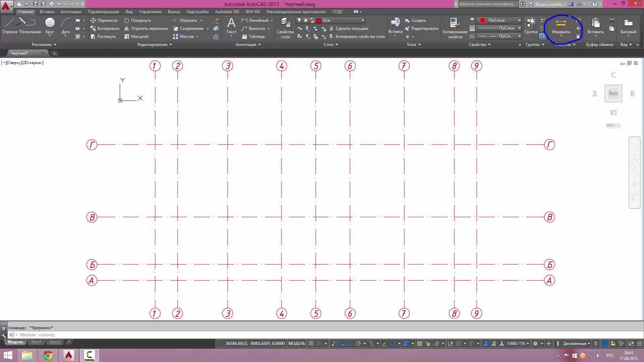Click the Перенести move tool
Image resolution: width=644 pixels, height=362 pixels.
104,20
